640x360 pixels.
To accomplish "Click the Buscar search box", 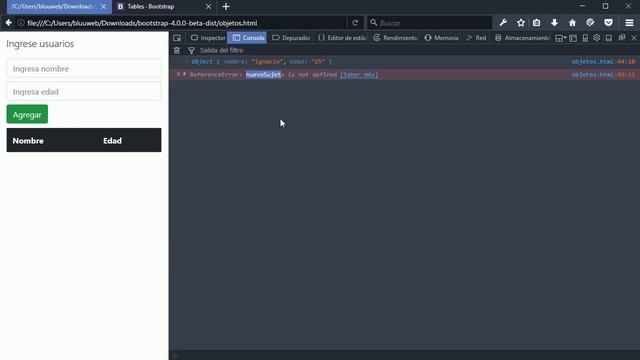I will coord(429,23).
